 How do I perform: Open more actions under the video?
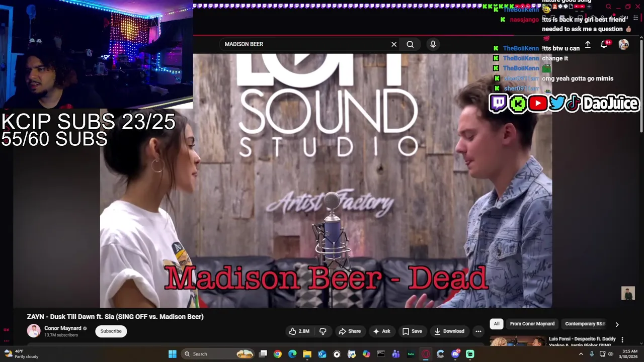click(478, 331)
